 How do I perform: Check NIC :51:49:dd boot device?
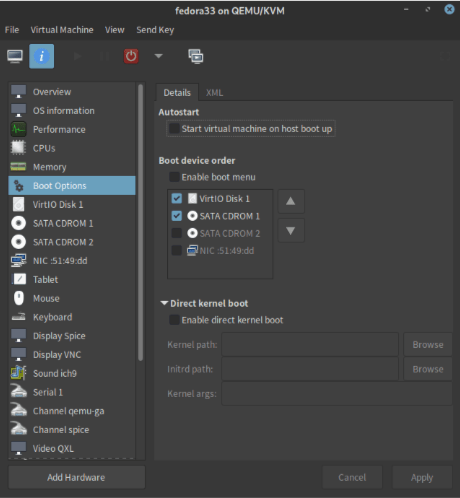pyautogui.click(x=177, y=250)
